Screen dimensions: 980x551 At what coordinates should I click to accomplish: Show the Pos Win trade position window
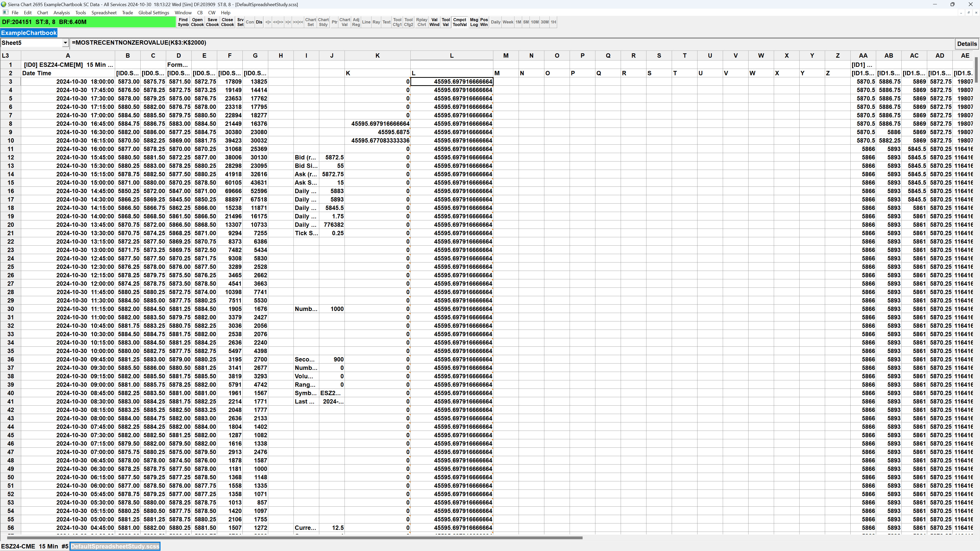484,22
